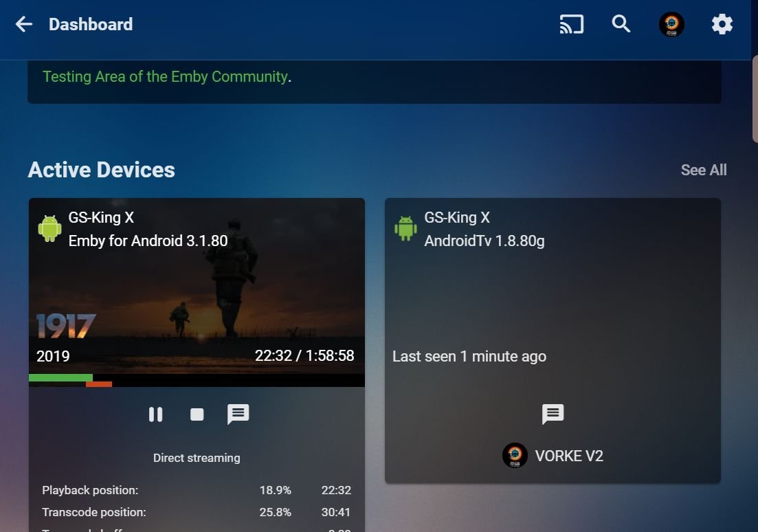Go back using the arrow icon
Screen dimensions: 758x532
pyautogui.click(x=23, y=24)
